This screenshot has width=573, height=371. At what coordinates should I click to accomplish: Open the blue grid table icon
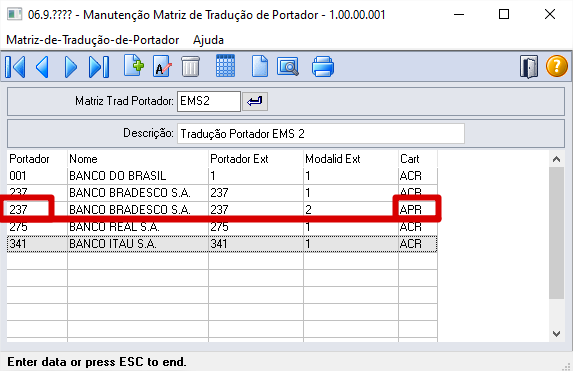[x=225, y=66]
